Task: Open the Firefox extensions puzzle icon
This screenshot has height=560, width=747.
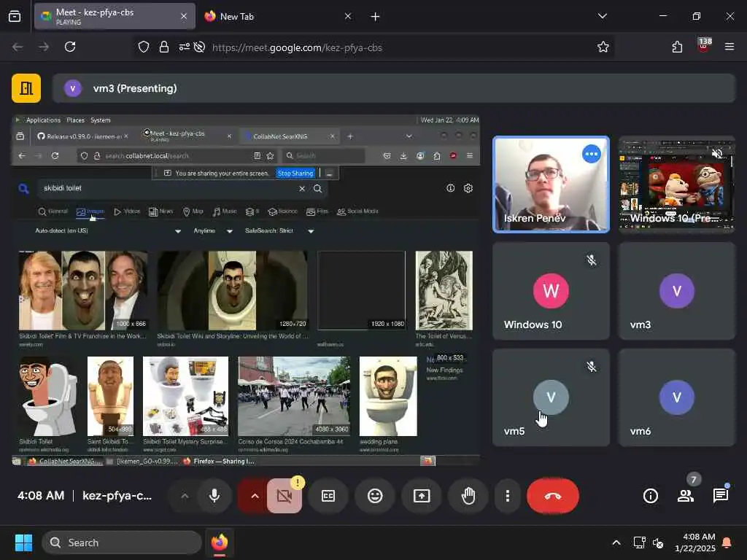Action: coord(677,47)
